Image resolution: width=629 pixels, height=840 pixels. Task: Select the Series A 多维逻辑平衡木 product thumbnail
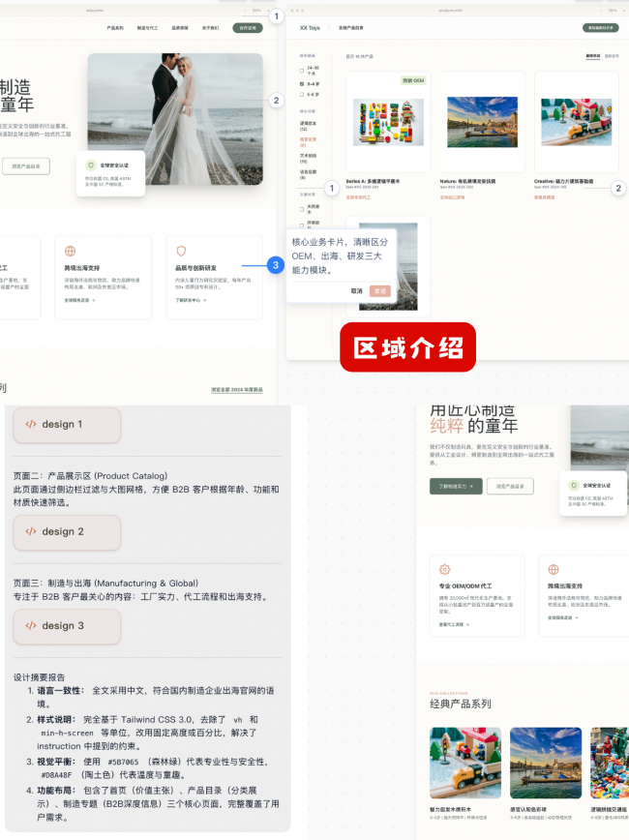[388, 122]
